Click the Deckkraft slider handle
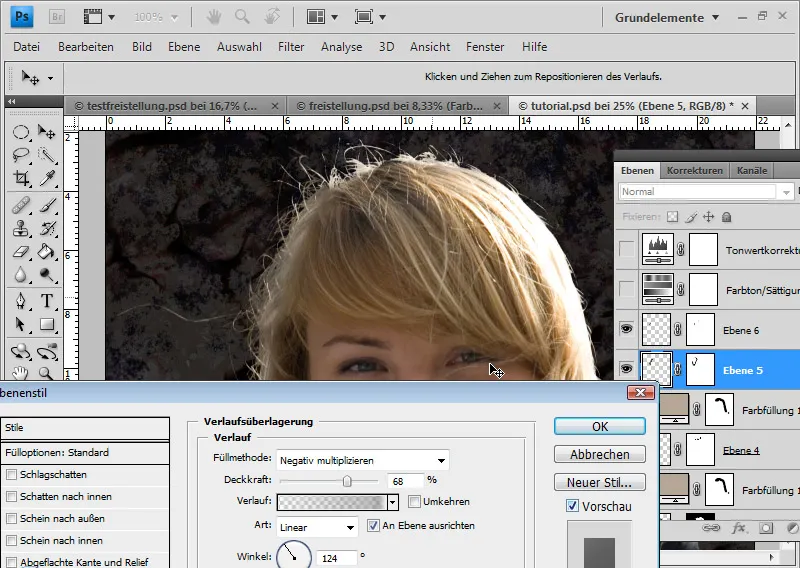 347,481
